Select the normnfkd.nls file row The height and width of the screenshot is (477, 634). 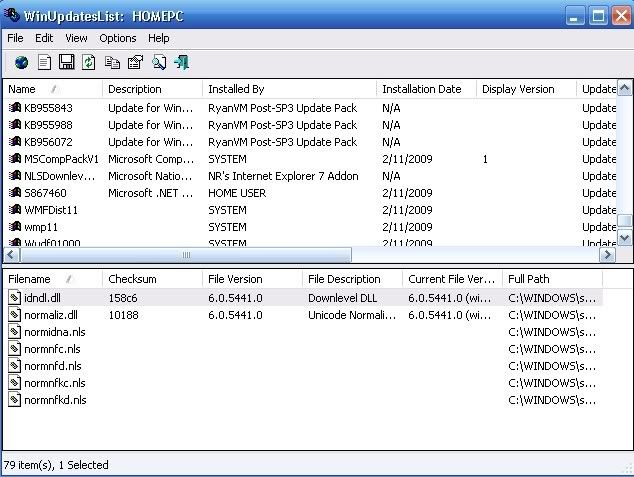[x=55, y=400]
